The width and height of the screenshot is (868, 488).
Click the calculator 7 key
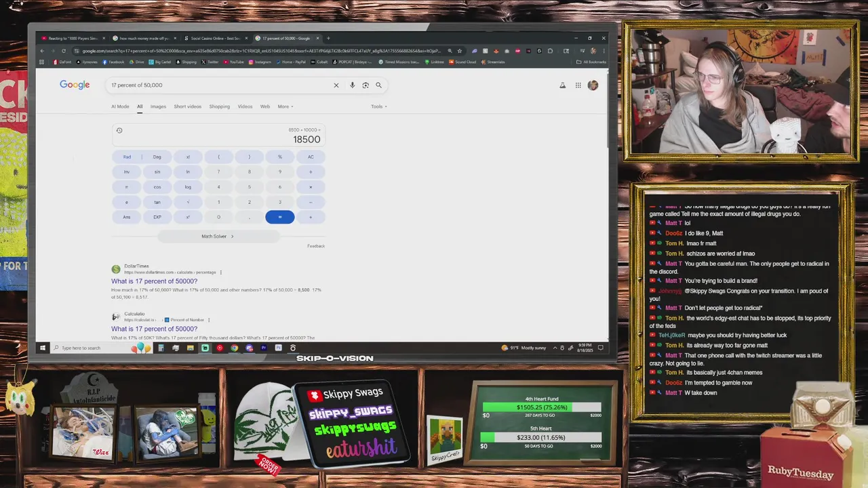point(218,171)
